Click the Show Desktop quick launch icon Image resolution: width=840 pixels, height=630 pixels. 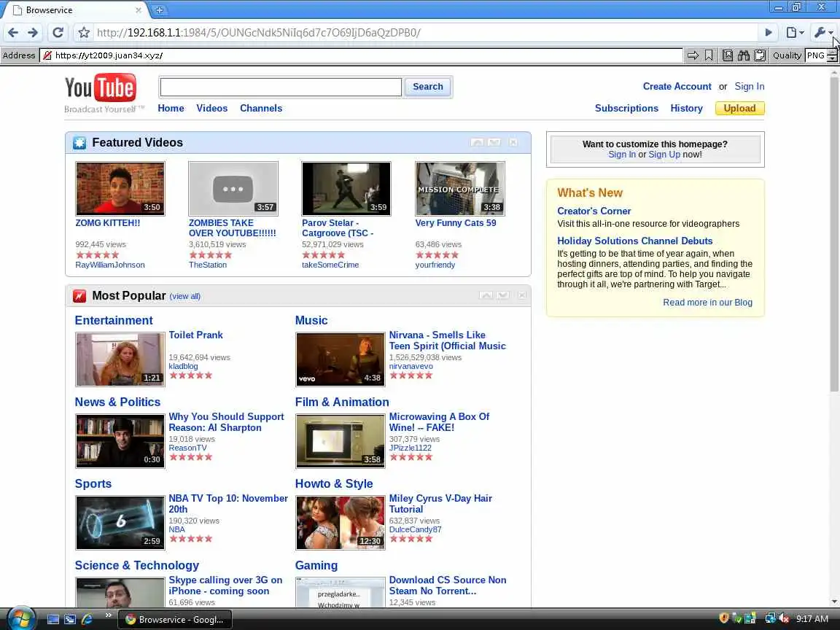pos(53,619)
